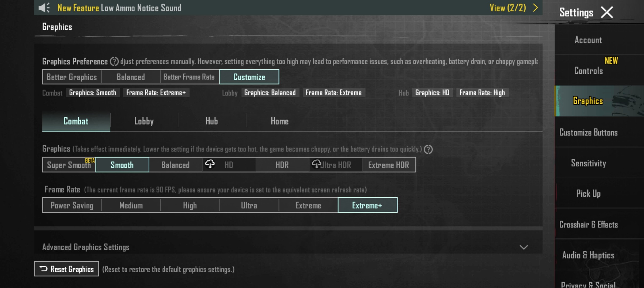This screenshot has width=644, height=288.
Task: Select Extreme HDR graphics quality
Action: (388, 165)
